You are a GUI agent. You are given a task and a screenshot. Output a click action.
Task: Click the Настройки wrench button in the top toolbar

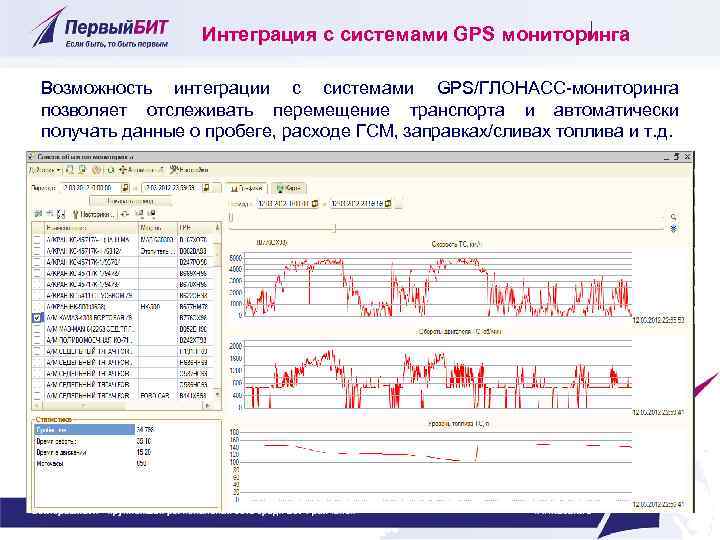[x=189, y=170]
